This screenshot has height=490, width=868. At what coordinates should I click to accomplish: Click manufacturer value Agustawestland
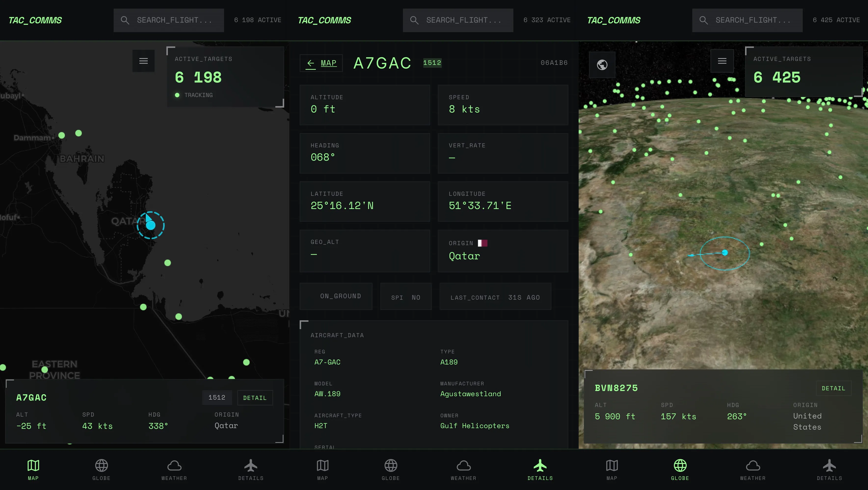(x=470, y=394)
